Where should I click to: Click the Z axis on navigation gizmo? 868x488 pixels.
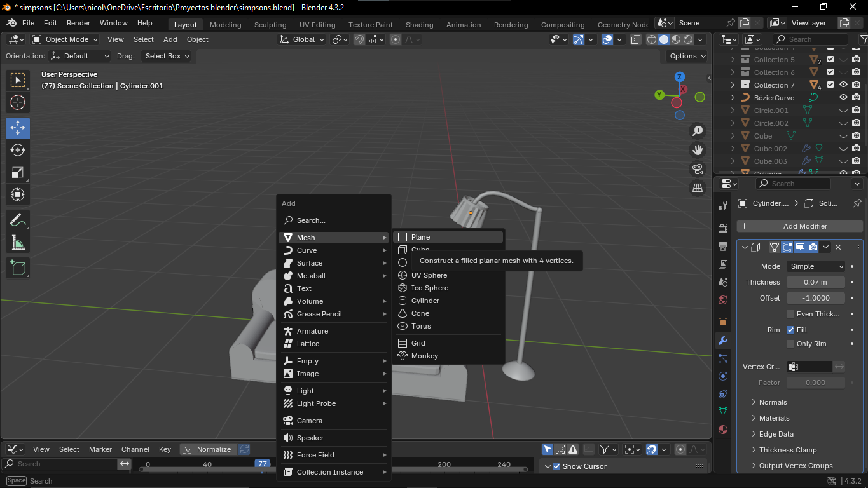(x=679, y=77)
